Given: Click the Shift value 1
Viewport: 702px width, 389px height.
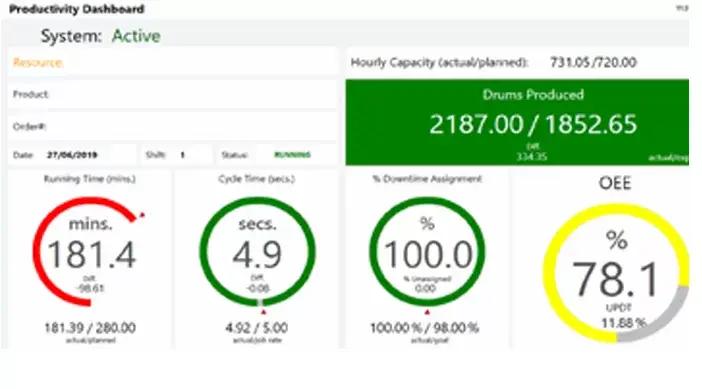Looking at the screenshot, I should pyautogui.click(x=183, y=155).
